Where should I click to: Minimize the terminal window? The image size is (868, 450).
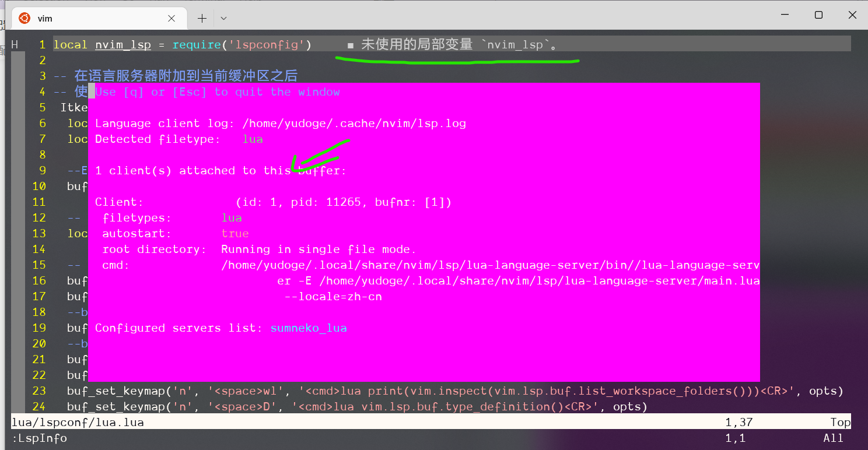coord(783,15)
